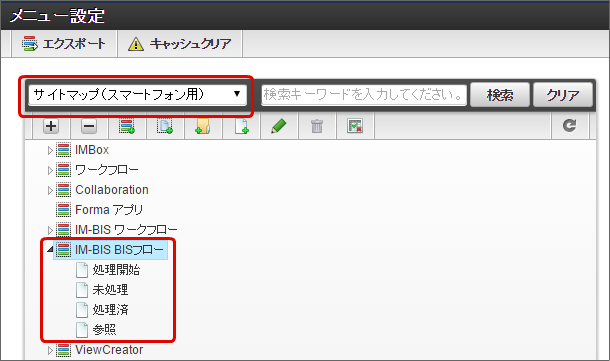610x361 pixels.
Task: Click the add menu group icon
Action: click(127, 126)
